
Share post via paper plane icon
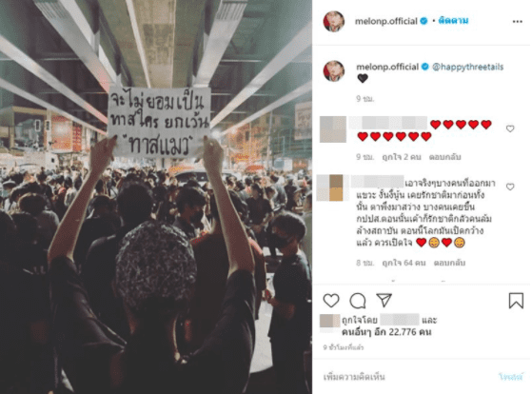(x=384, y=300)
